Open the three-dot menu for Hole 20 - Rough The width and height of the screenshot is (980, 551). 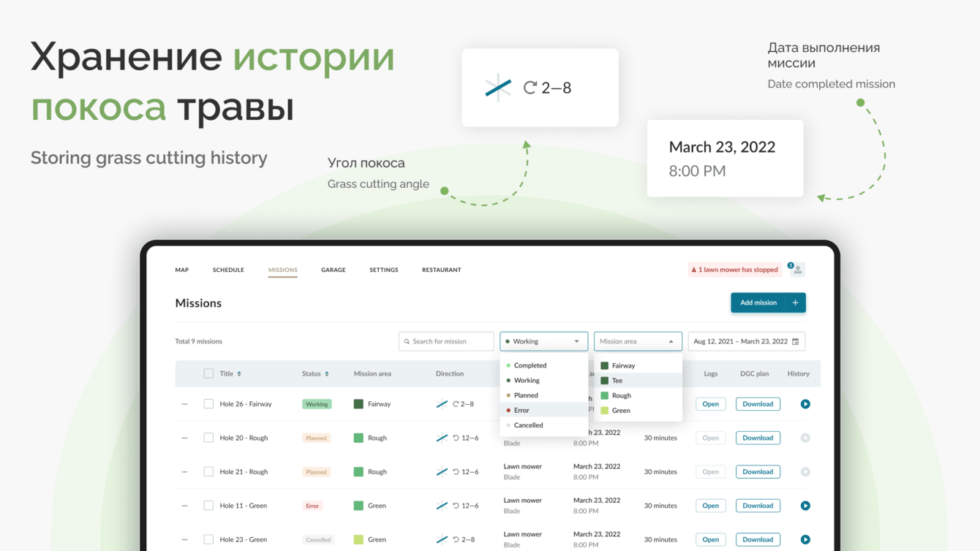(184, 438)
